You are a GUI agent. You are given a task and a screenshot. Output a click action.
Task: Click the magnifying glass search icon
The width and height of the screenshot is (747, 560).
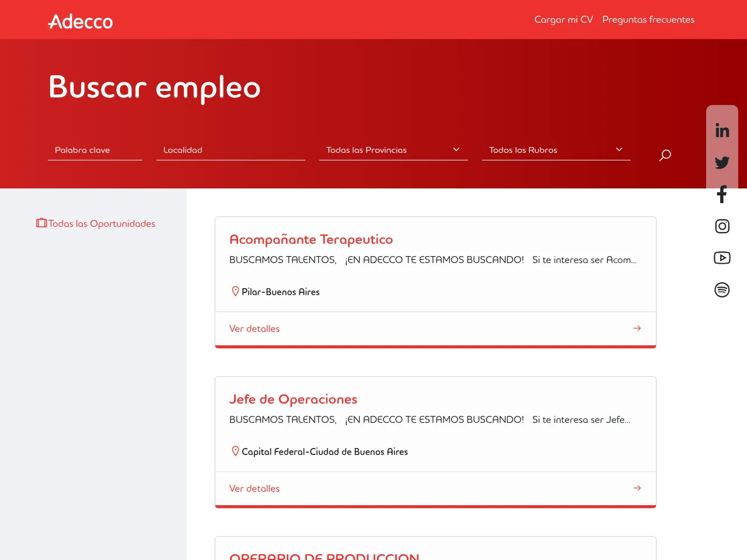tap(665, 155)
